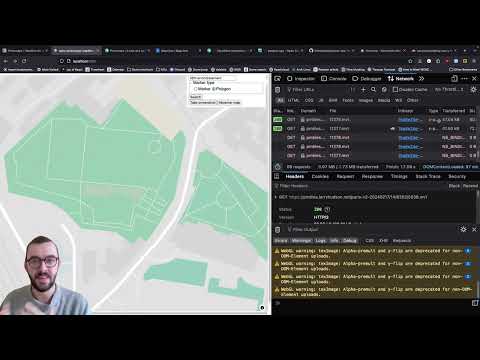480x360 pixels.
Task: Switch console to multi-line editor mode
Action: tap(475, 303)
